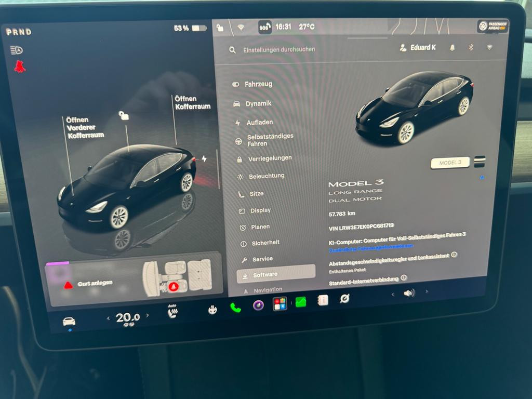Tap the MODEL 3 name badge button

coord(450,163)
